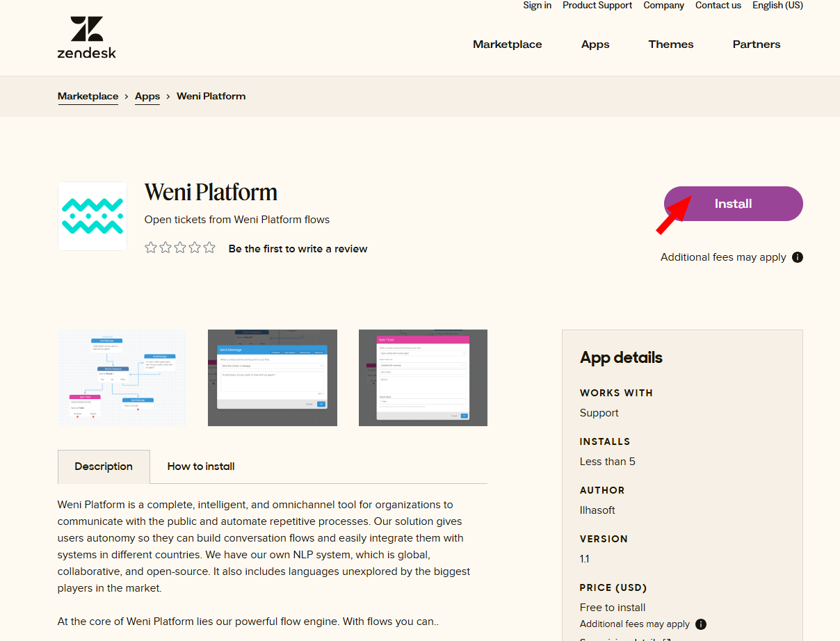Screen dimensions: 840x641
Task: Open the Open Ticket dialog screenshot thumbnail
Action: 423,378
